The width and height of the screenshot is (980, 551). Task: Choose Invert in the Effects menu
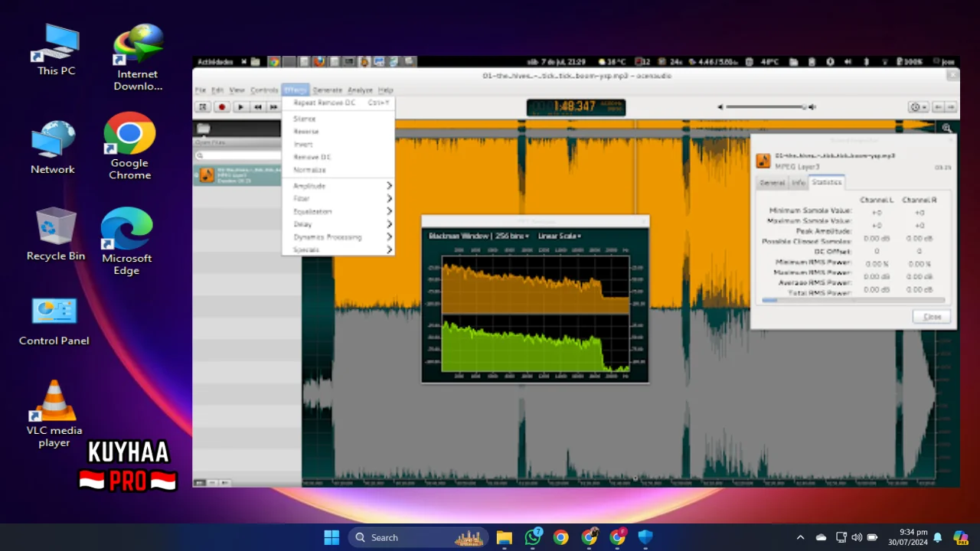338,145
